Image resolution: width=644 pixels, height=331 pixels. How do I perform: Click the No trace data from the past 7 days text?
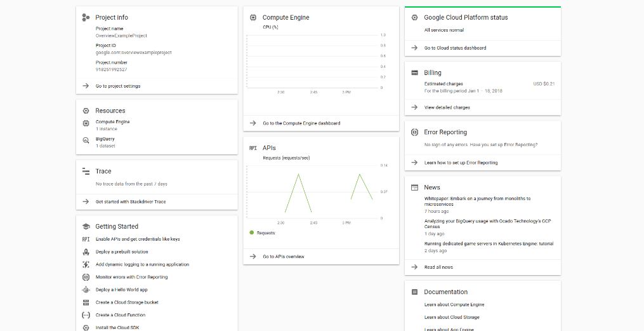[x=131, y=184]
